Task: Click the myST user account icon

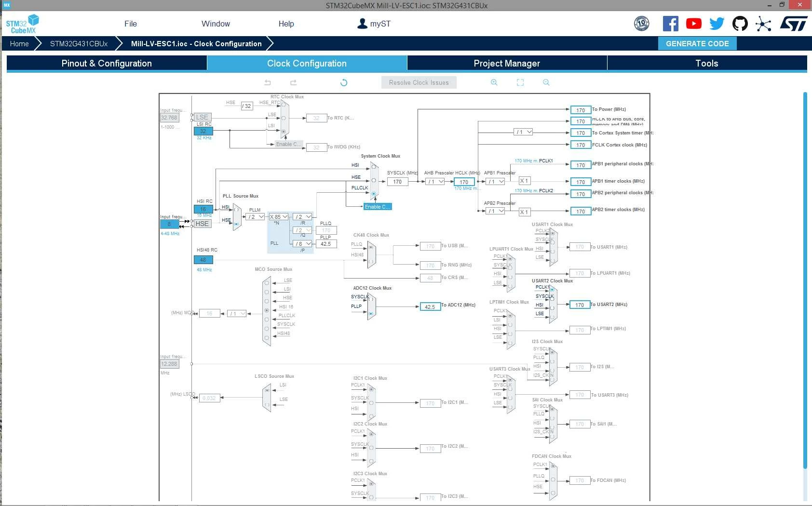Action: [362, 24]
